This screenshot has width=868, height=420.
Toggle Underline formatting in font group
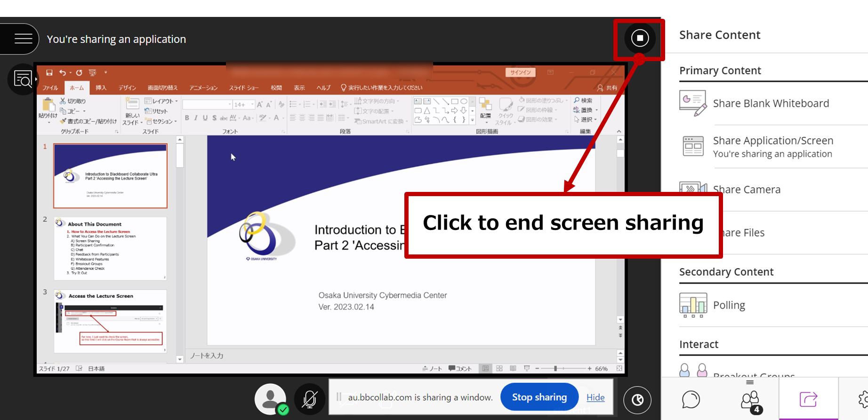pyautogui.click(x=205, y=118)
